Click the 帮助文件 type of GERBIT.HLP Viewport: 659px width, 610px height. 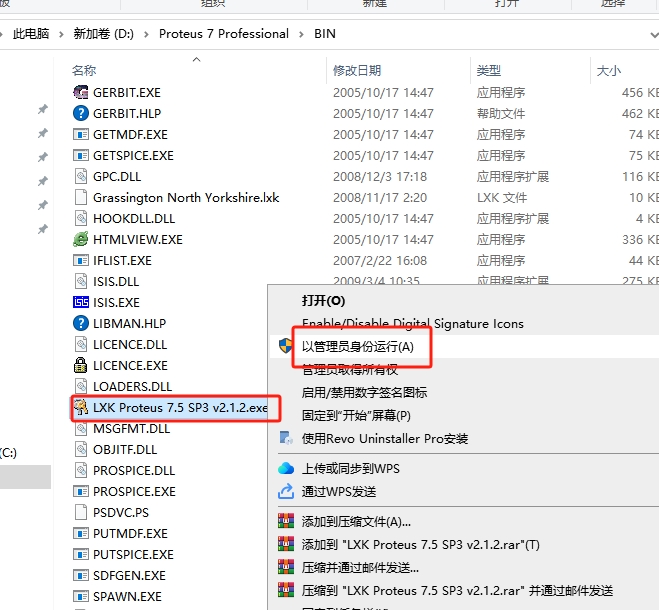[x=501, y=114]
